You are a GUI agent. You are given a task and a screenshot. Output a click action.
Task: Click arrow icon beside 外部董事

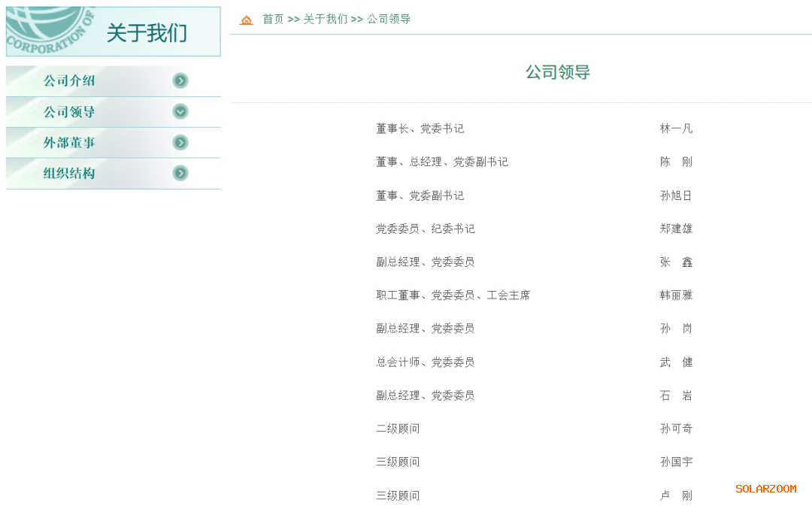tap(180, 143)
